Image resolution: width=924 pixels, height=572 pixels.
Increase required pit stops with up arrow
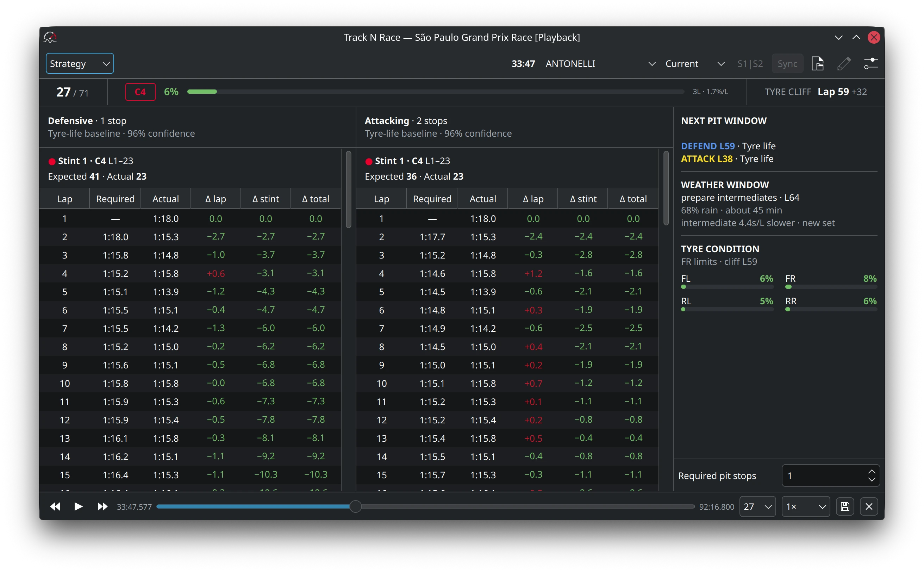point(872,472)
